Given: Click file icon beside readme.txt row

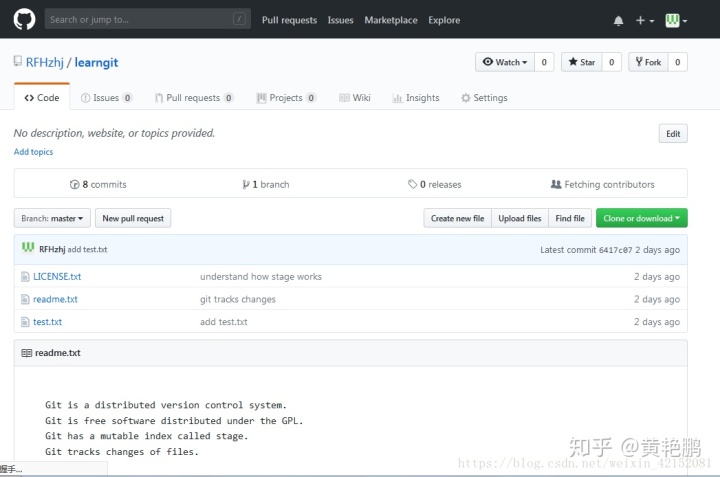Looking at the screenshot, I should click(25, 299).
